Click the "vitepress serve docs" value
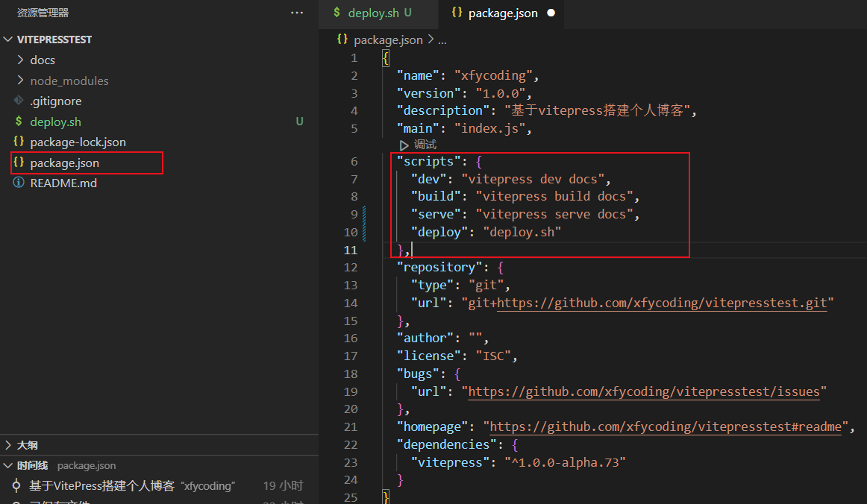This screenshot has height=504, width=867. coord(554,215)
